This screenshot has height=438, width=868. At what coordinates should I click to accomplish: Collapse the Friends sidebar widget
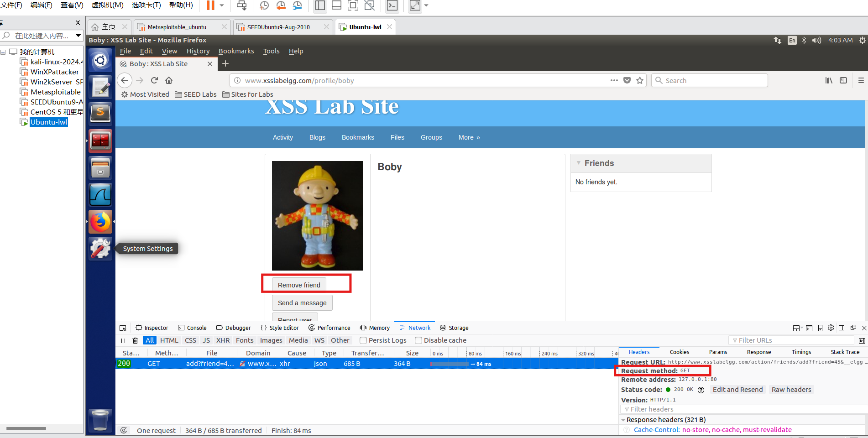pyautogui.click(x=579, y=163)
